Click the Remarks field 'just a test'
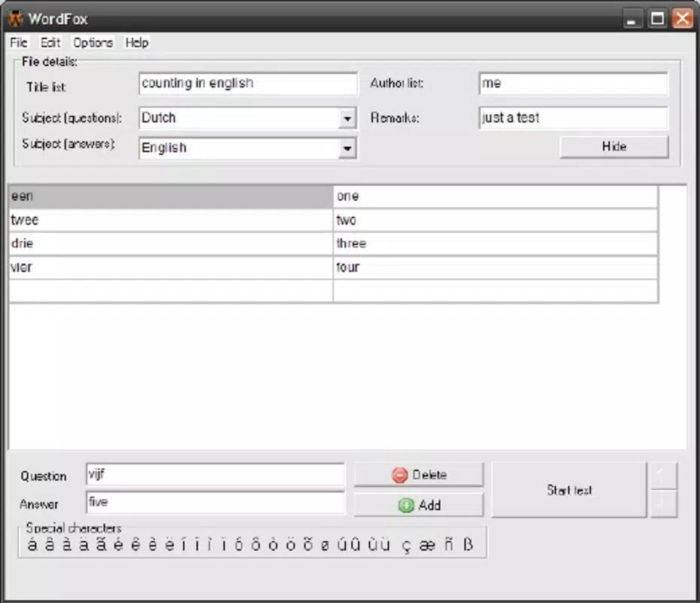This screenshot has width=700, height=603. tap(573, 118)
